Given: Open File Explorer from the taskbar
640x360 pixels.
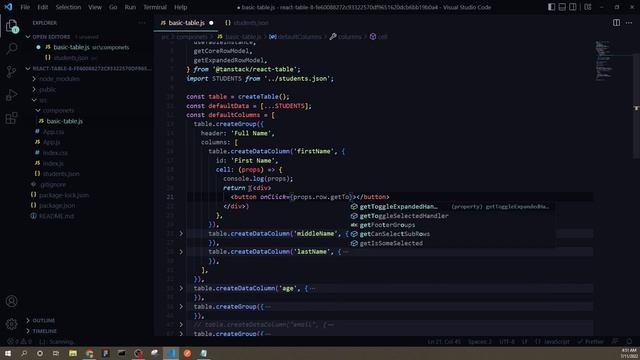Looking at the screenshot, I should [x=73, y=353].
